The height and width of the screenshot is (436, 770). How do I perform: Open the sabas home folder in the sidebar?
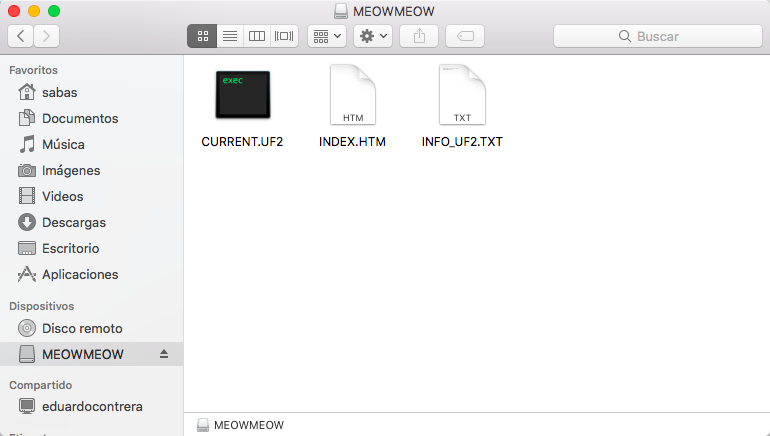click(91, 92)
